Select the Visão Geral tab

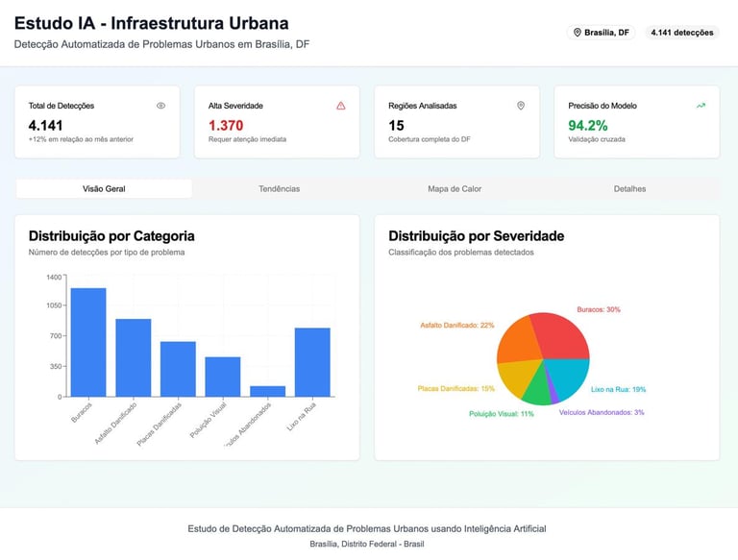[104, 188]
